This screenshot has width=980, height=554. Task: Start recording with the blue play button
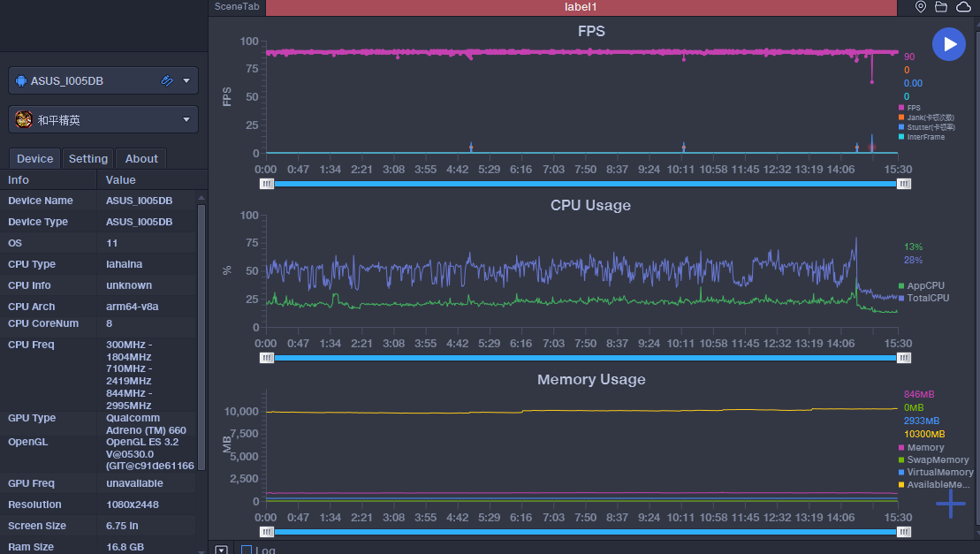949,44
